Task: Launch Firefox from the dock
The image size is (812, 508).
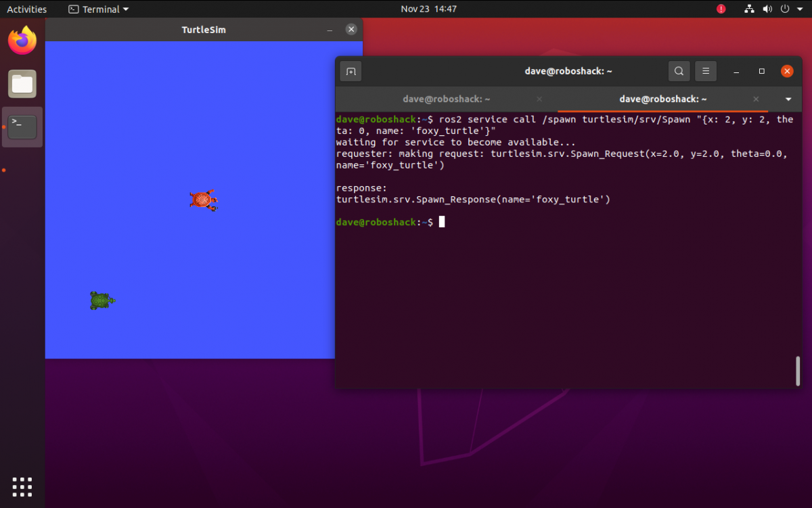Action: tap(22, 41)
